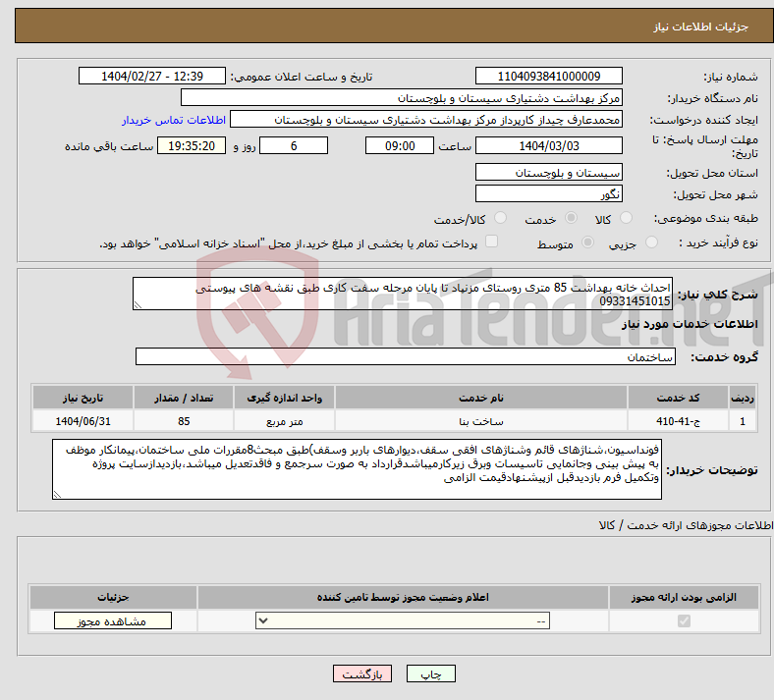Viewport: 774px width, 700px height.
Task: Click the announcement date field 1404/02/27 - 12:39
Action: 152,76
